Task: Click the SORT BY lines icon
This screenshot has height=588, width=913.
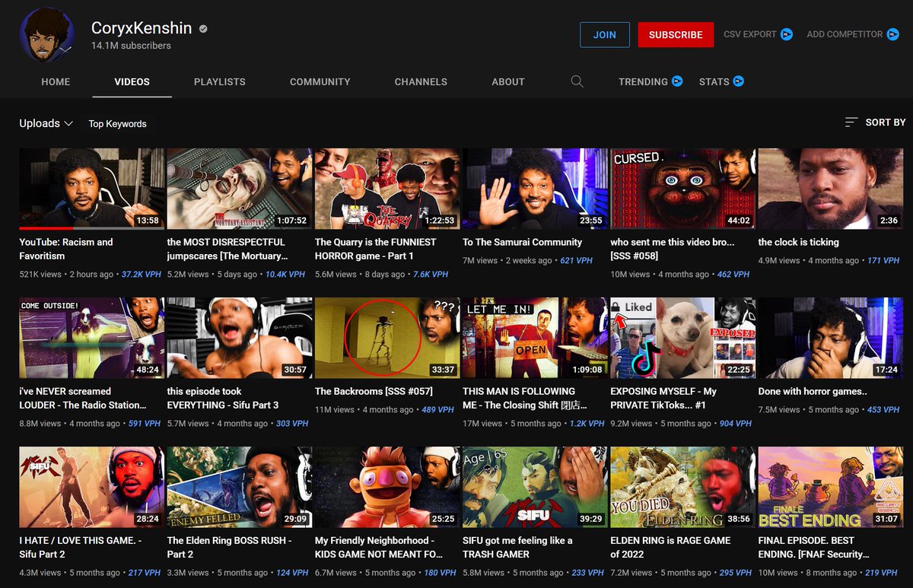Action: pos(851,122)
